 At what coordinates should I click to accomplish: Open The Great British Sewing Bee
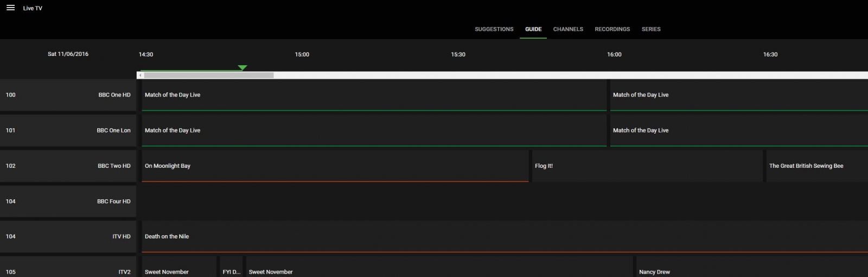(817, 166)
